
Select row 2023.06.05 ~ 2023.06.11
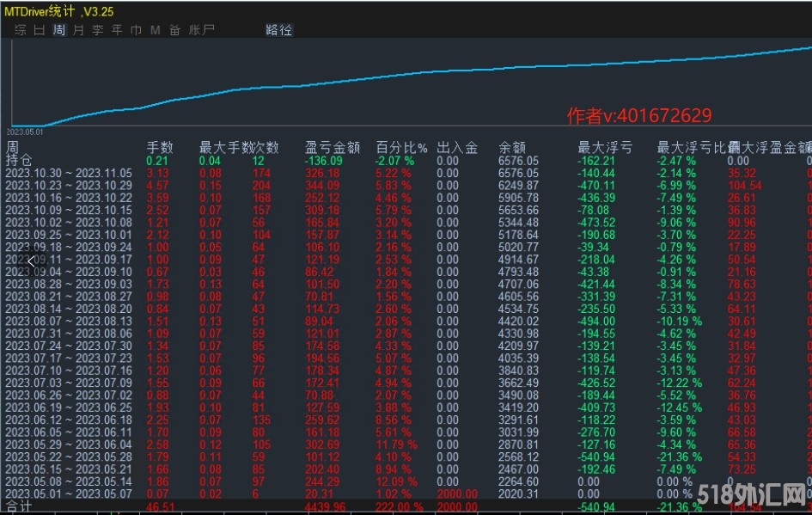point(69,432)
